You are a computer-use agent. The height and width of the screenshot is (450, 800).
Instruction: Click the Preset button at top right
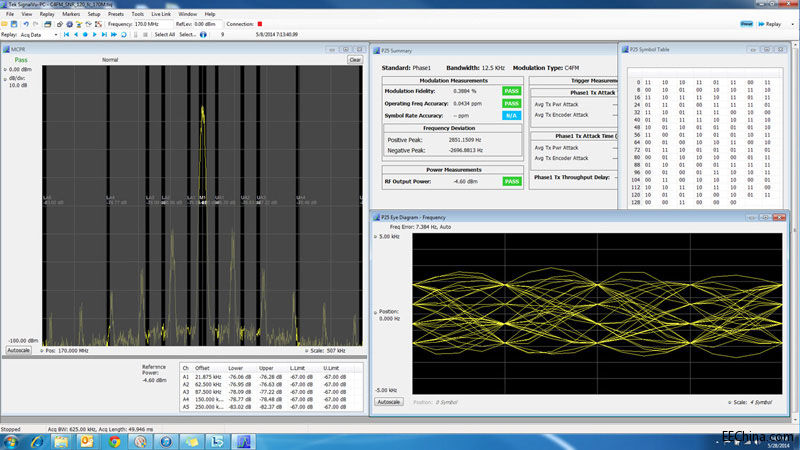point(746,24)
